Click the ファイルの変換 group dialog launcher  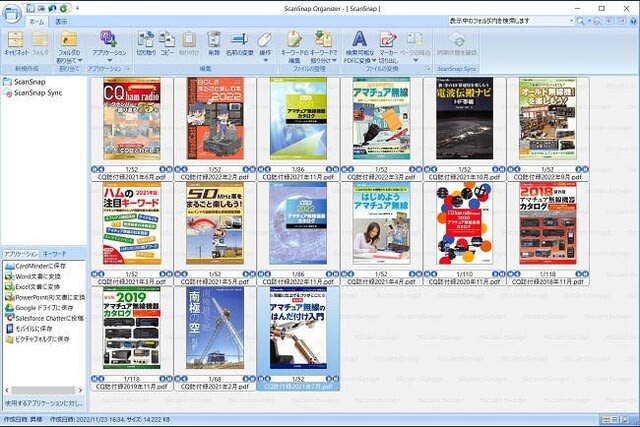429,69
